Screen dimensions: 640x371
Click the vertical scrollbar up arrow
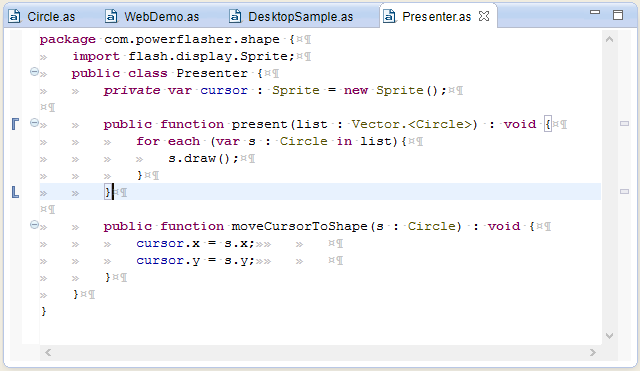[x=609, y=40]
